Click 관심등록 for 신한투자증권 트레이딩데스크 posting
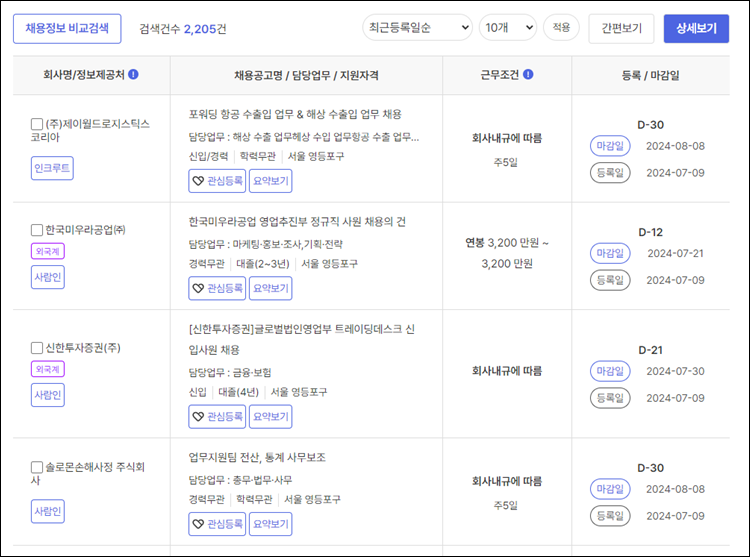750x557 pixels. click(x=217, y=416)
